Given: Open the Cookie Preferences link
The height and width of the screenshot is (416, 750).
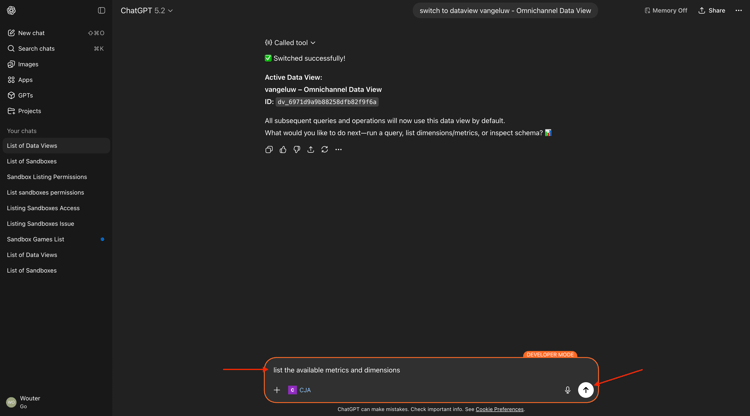Looking at the screenshot, I should (499, 409).
